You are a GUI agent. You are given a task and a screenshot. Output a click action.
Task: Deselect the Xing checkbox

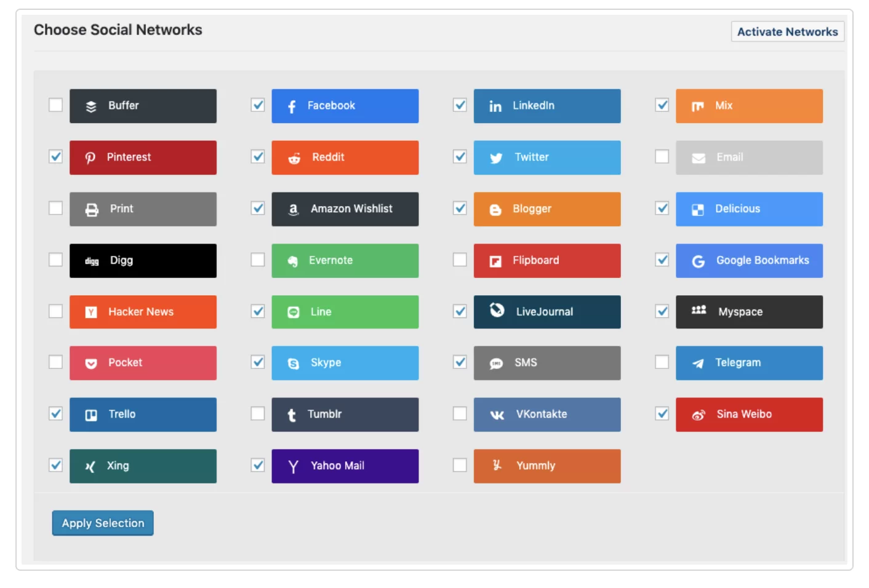click(56, 466)
